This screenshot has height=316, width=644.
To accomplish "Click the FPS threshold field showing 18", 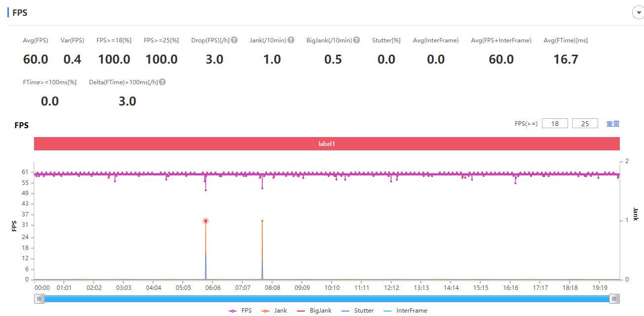I will click(x=555, y=124).
